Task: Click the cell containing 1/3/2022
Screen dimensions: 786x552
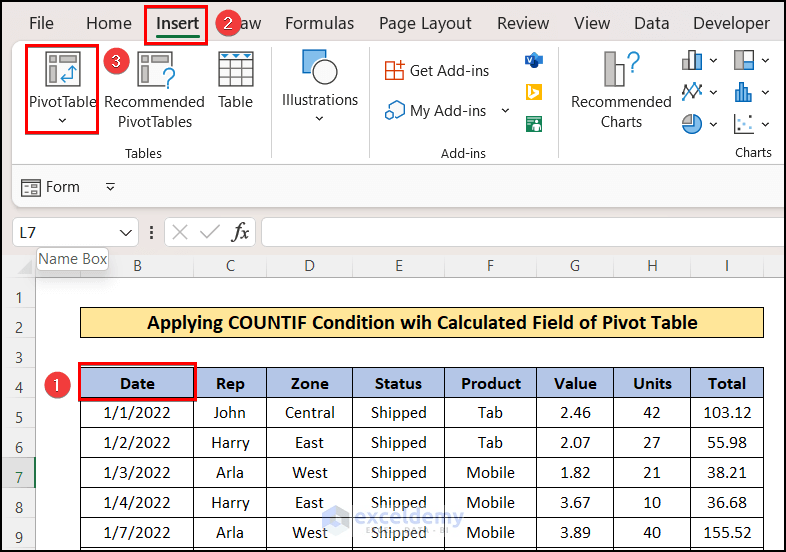Action: (137, 472)
